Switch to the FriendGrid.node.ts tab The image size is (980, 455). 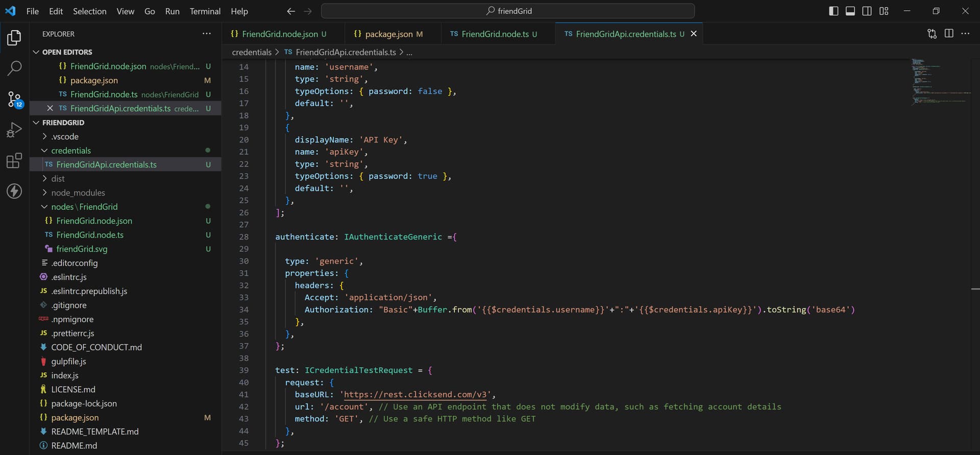(x=495, y=34)
